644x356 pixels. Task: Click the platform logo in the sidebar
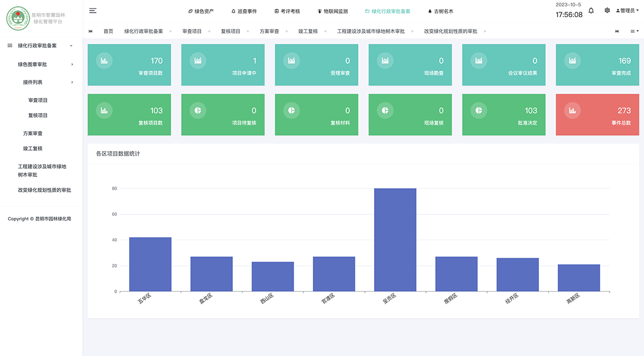(x=18, y=18)
